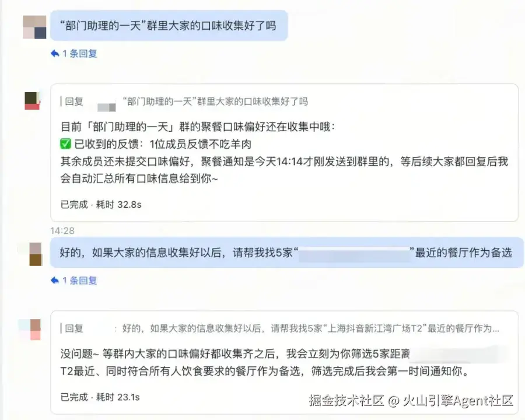Click the small blurred avatar in first quoted reply
The width and height of the screenshot is (525, 420).
click(x=107, y=107)
